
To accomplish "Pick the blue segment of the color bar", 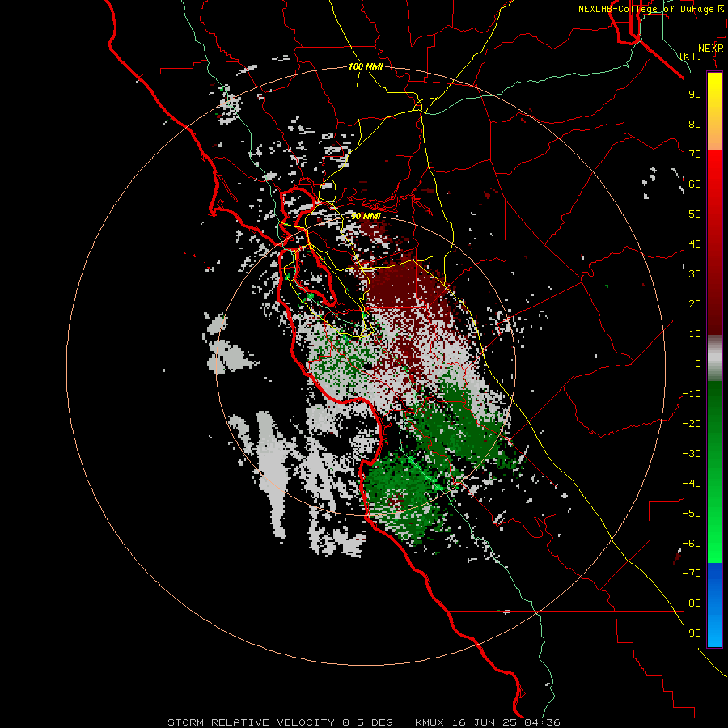I will (x=714, y=605).
